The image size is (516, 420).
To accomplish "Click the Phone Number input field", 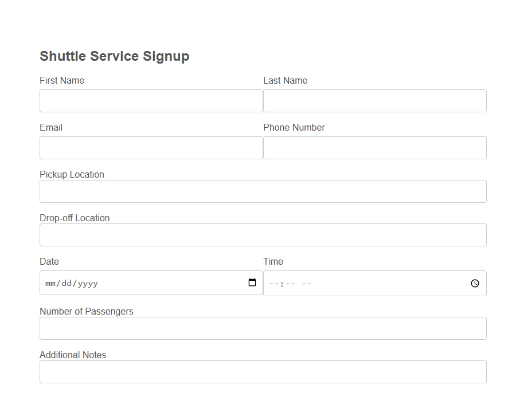I will (374, 147).
